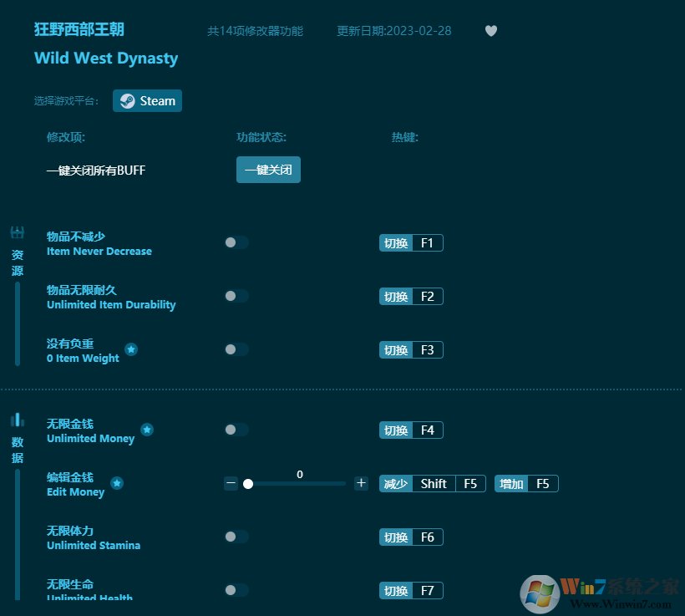The image size is (685, 616).
Task: Click the 一键关闭所有BUFF label
Action: [x=96, y=170]
